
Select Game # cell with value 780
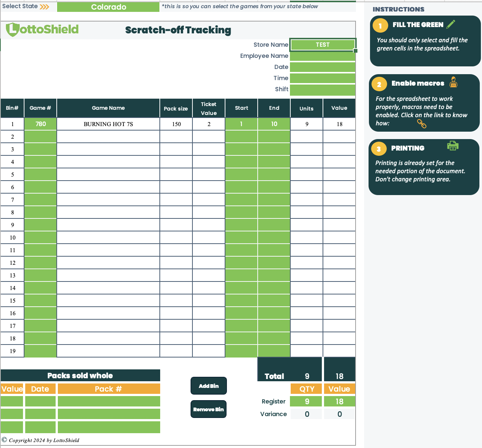(40, 124)
